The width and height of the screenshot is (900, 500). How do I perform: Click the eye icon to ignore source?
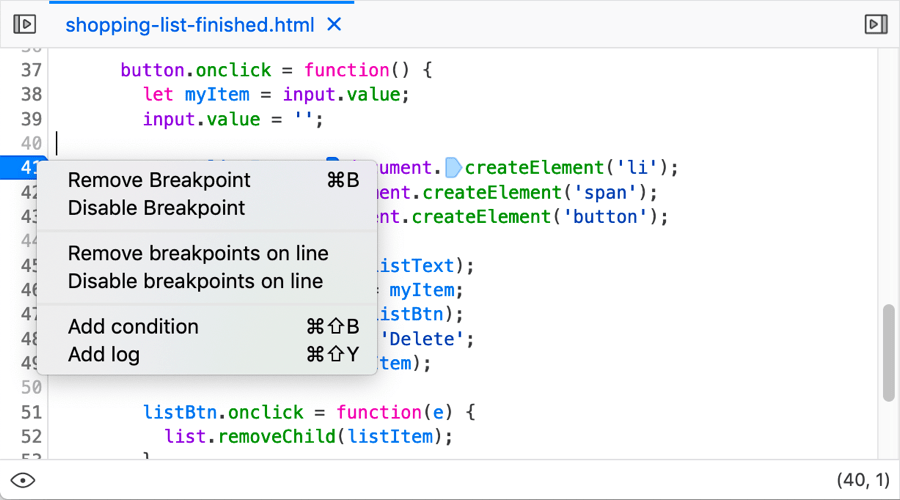[x=23, y=480]
